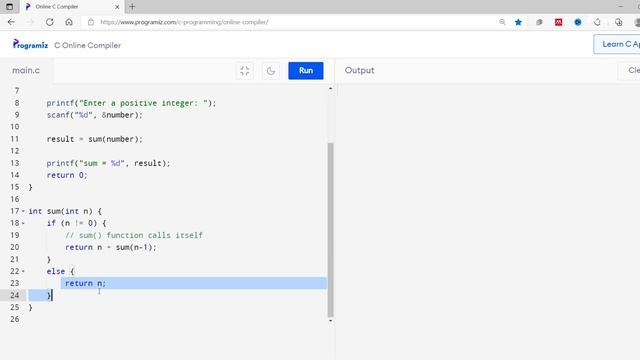Screen dimensions: 640x360
Task: Click the 'scanf' statement on line 9
Action: tap(95, 115)
